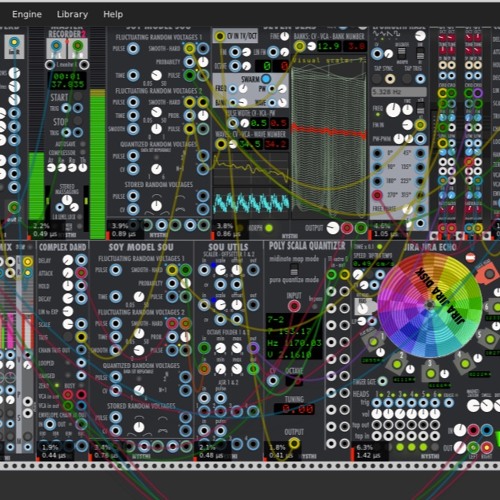Screen dimensions: 500x500
Task: Click the colorful Jira Jira Disk
Action: click(x=430, y=305)
